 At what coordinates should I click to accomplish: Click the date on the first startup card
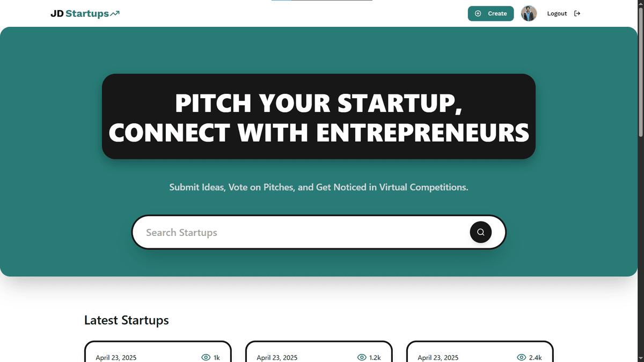pos(116,357)
